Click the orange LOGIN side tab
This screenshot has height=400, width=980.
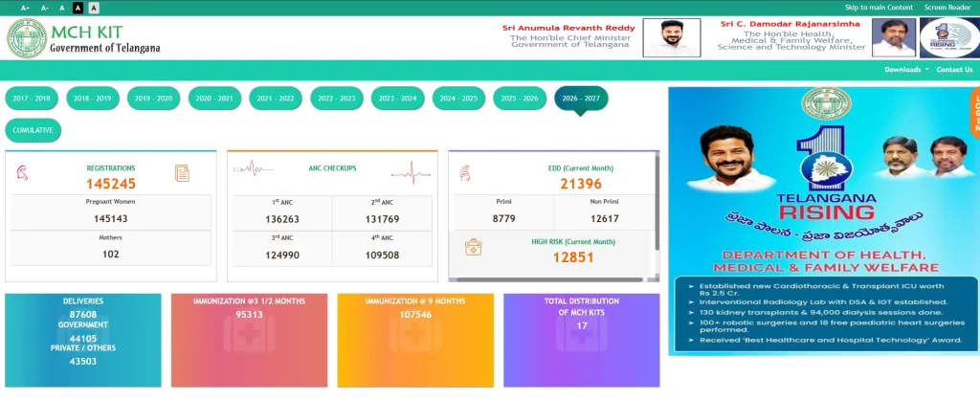(974, 113)
